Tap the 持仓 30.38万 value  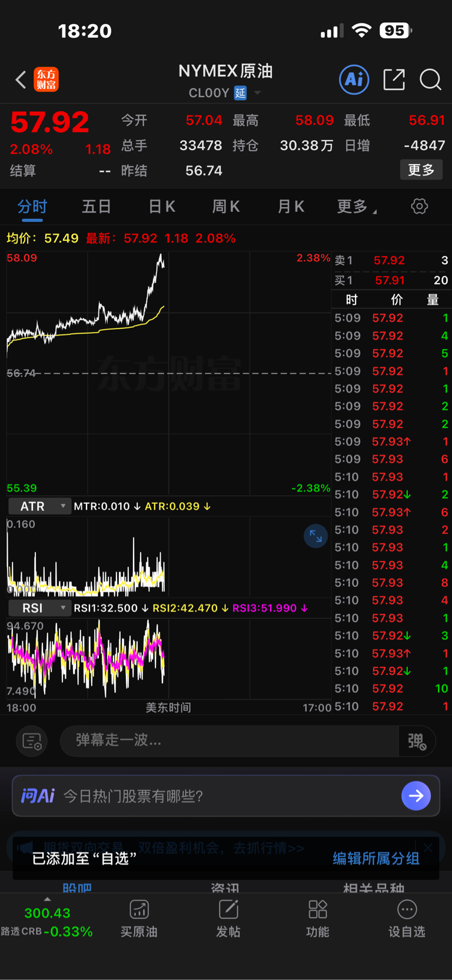(x=307, y=145)
